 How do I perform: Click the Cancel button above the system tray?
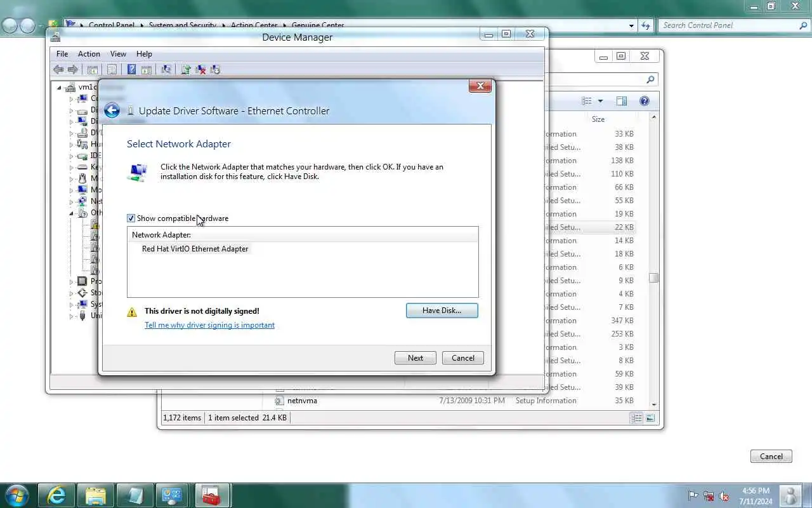pos(771,457)
